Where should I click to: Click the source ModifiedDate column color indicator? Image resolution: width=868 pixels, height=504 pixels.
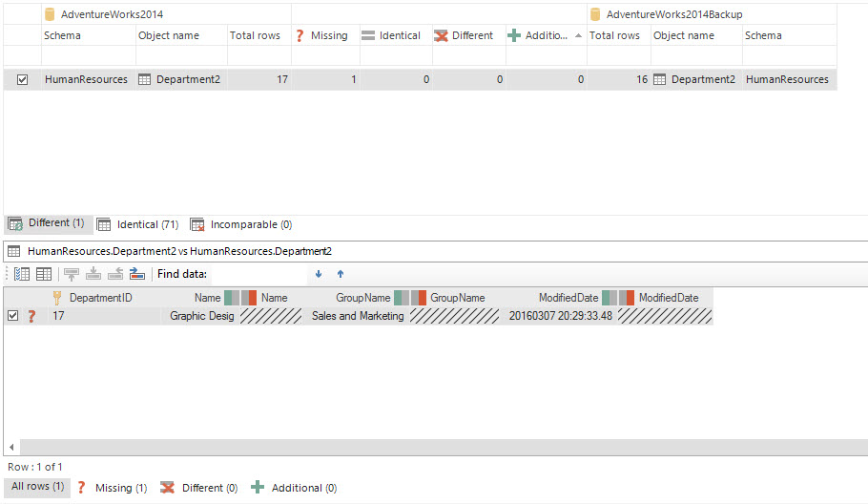click(610, 298)
